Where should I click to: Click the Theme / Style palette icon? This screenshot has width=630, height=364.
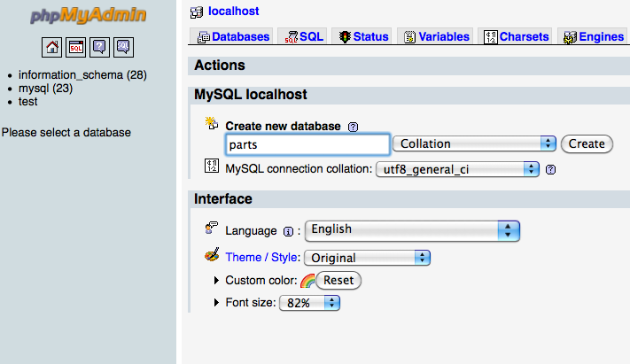point(212,255)
